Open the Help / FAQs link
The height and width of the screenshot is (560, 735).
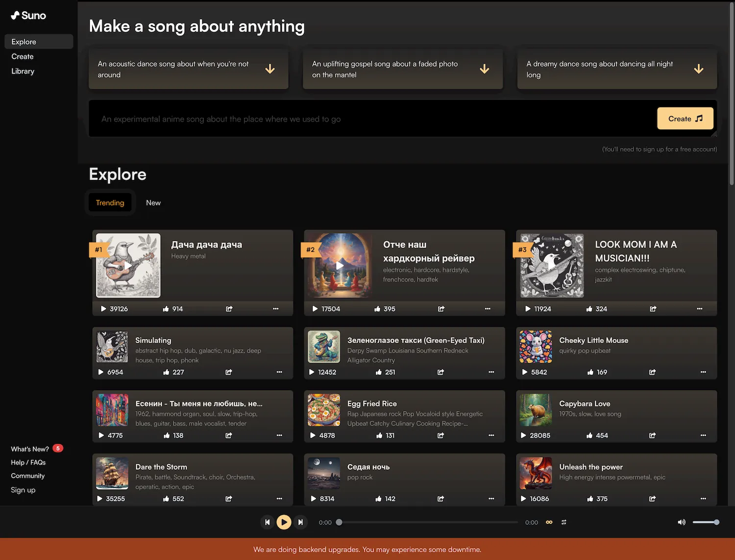pos(28,463)
